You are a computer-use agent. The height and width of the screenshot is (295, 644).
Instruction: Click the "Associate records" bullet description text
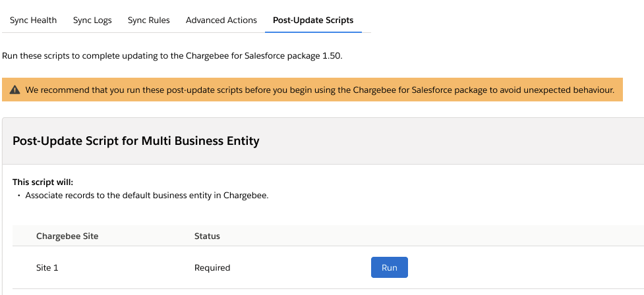(146, 196)
